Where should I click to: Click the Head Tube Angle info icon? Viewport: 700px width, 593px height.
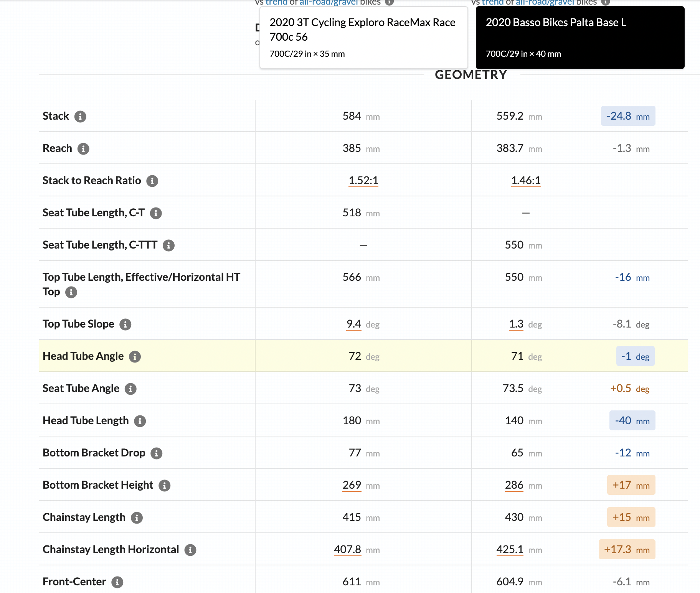[135, 357]
